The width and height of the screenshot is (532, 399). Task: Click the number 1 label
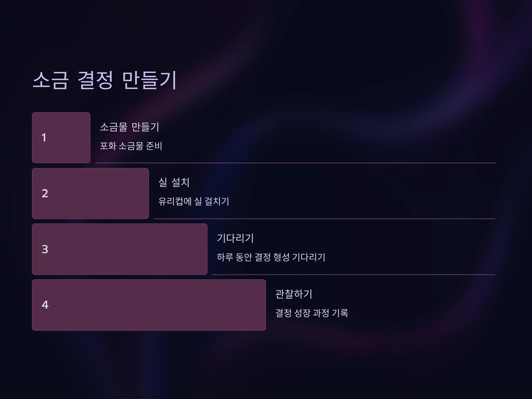click(x=44, y=138)
